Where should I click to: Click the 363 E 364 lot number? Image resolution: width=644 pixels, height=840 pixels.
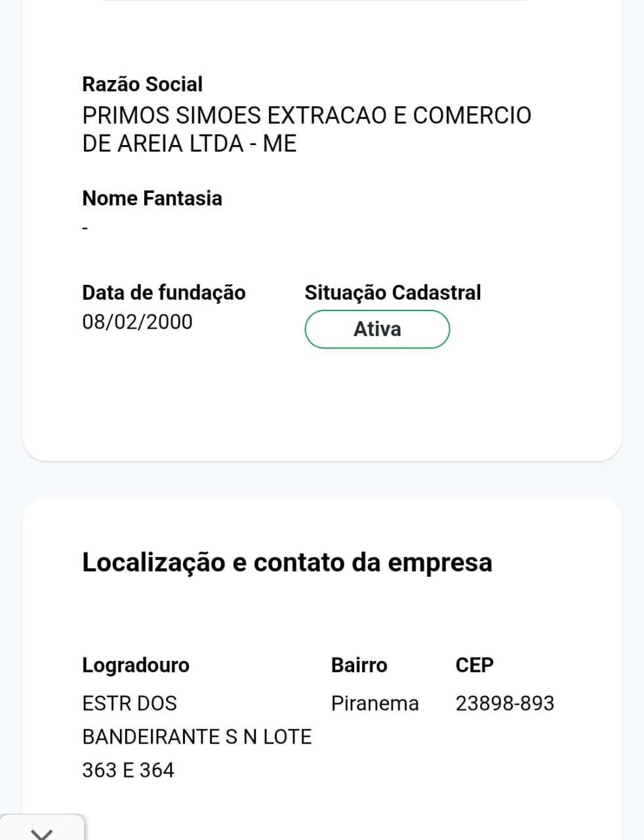click(128, 770)
